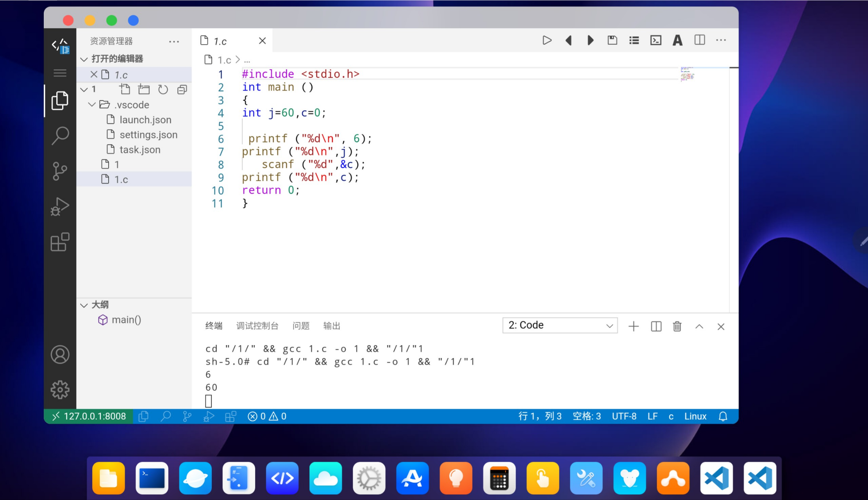Kill terminal with the trash icon
The width and height of the screenshot is (868, 500).
(677, 326)
